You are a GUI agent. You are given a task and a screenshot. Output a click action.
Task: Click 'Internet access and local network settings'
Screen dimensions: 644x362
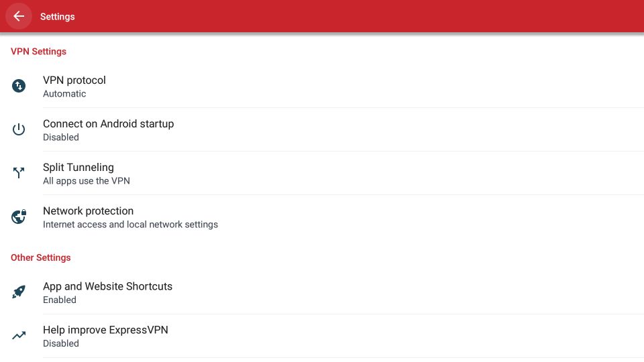[x=130, y=225]
